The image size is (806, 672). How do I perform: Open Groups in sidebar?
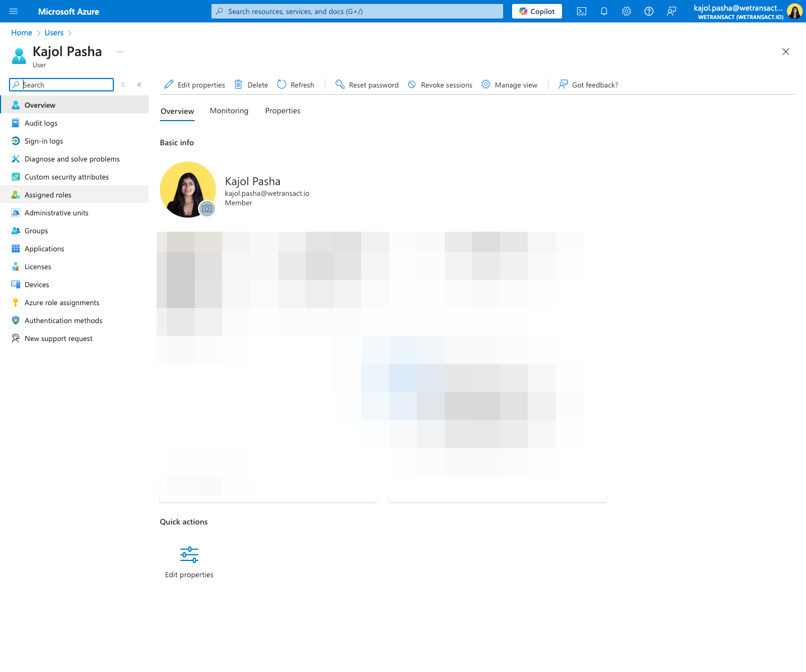coord(74,231)
